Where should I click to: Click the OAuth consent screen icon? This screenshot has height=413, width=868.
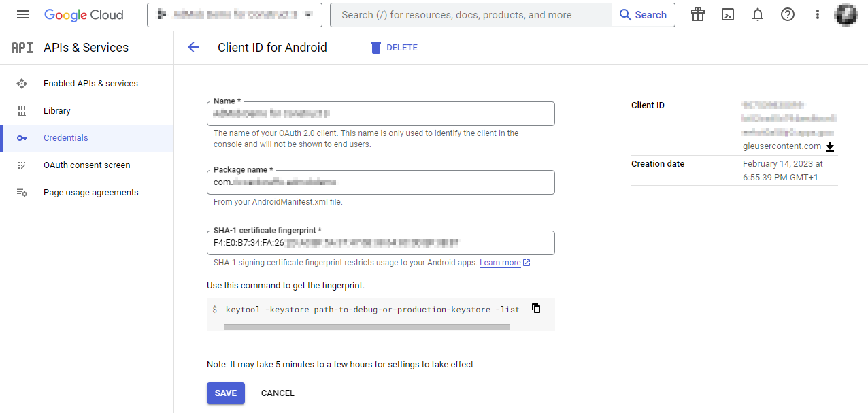tap(22, 165)
